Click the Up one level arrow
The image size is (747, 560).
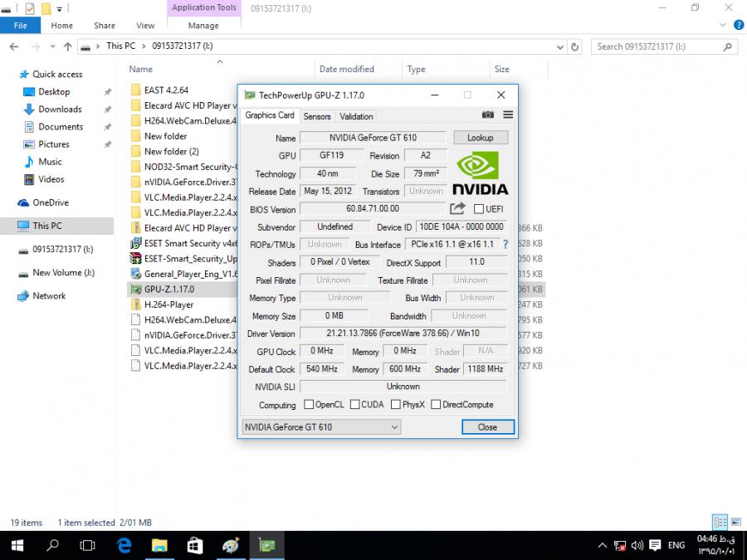pyautogui.click(x=68, y=46)
